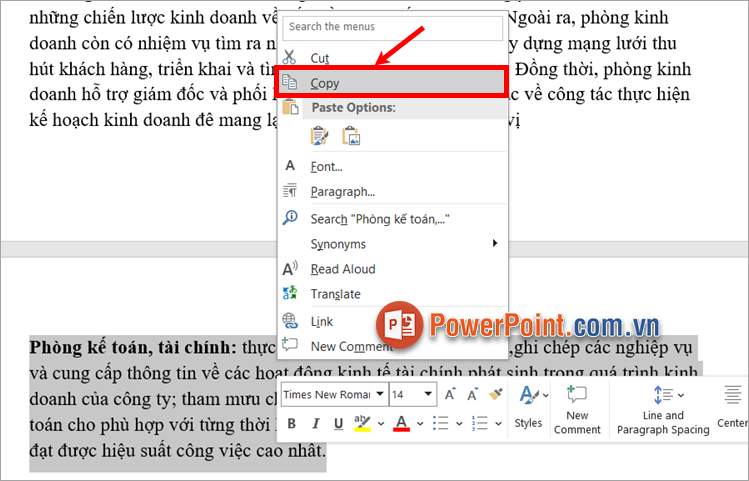The image size is (749, 481).
Task: Open the font size 14 dropdown
Action: pyautogui.click(x=428, y=394)
